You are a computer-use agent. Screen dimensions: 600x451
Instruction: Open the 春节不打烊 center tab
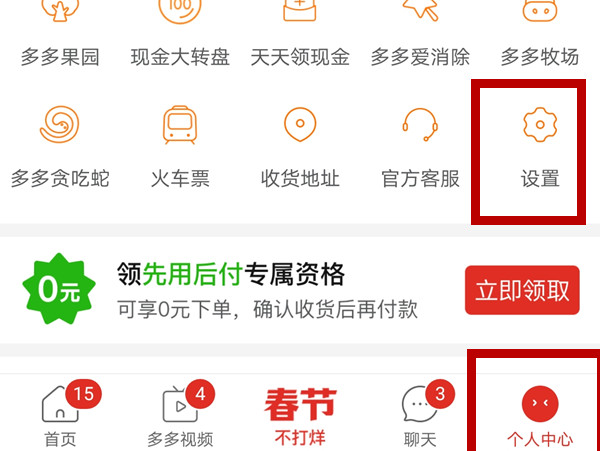(300, 416)
